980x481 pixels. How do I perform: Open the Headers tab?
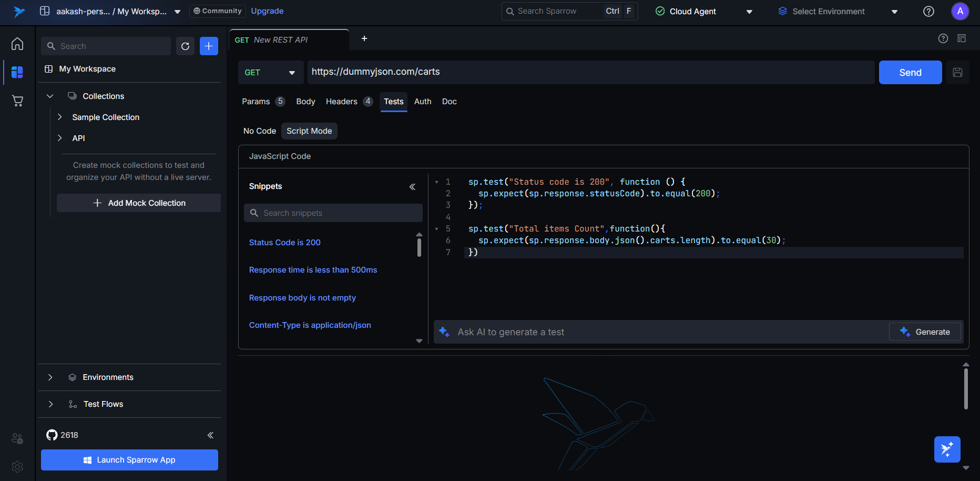pyautogui.click(x=342, y=102)
